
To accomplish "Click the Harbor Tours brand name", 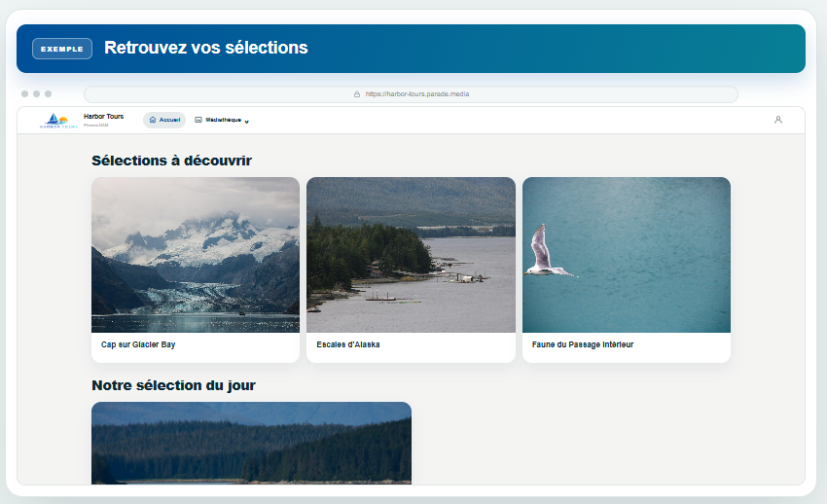I will click(103, 117).
